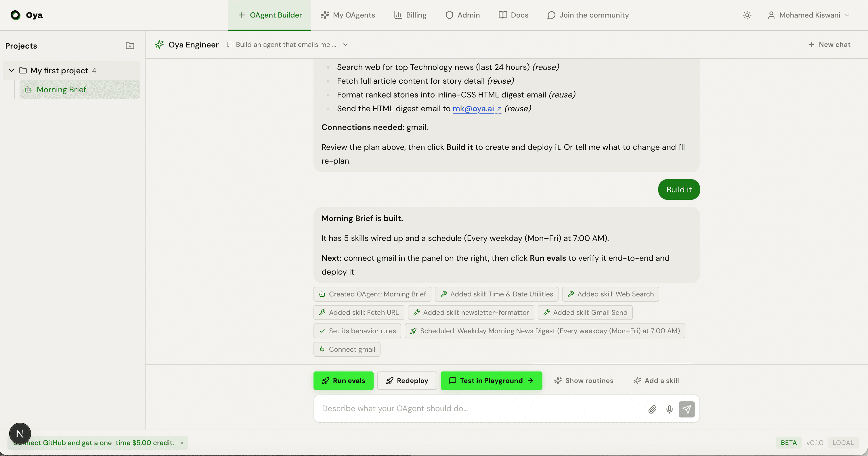Click the paperclip attach file icon
The image size is (868, 456).
[x=652, y=409]
